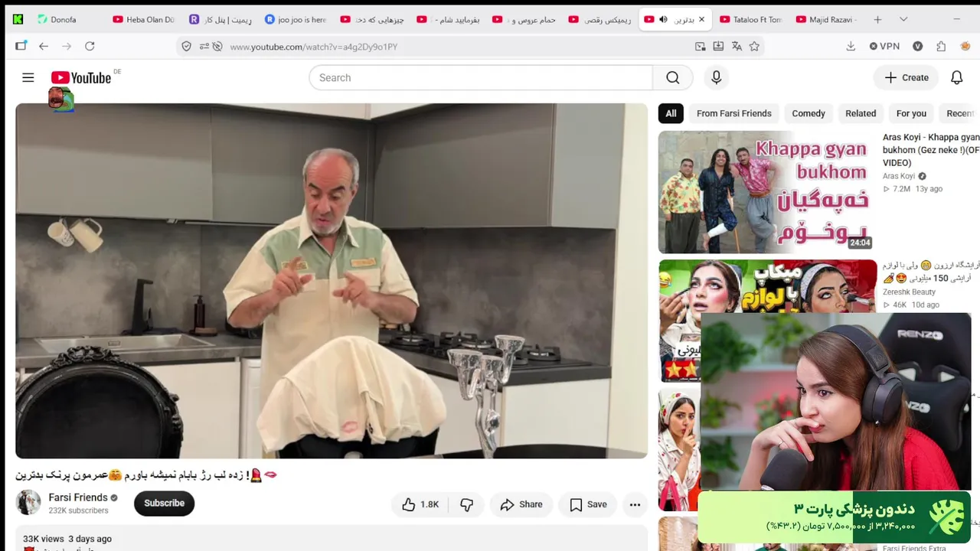Dislike this video
This screenshot has width=980, height=551.
coord(466,504)
